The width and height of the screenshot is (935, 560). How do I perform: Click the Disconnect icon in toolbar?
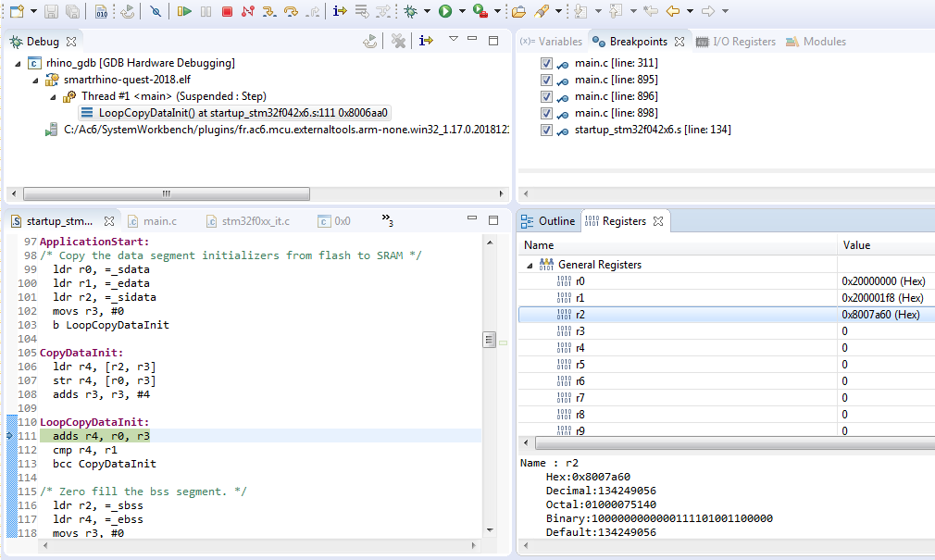coord(247,11)
